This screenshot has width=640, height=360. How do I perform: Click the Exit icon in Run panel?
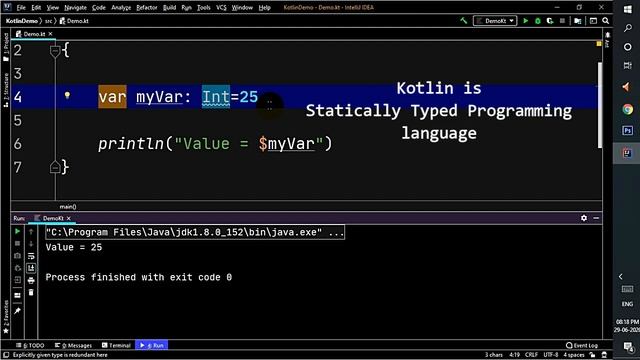pyautogui.click(x=17, y=280)
